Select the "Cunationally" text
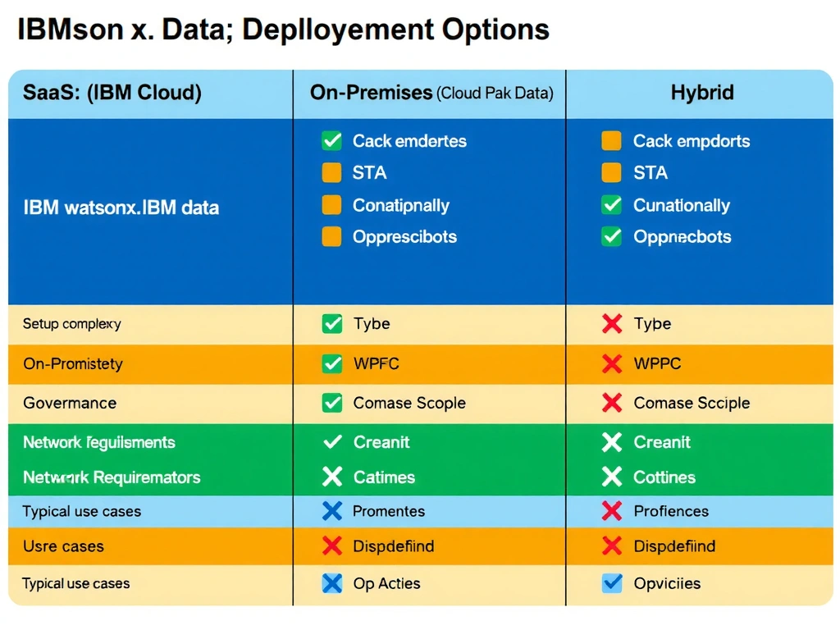This screenshot has height=630, width=840. [682, 206]
